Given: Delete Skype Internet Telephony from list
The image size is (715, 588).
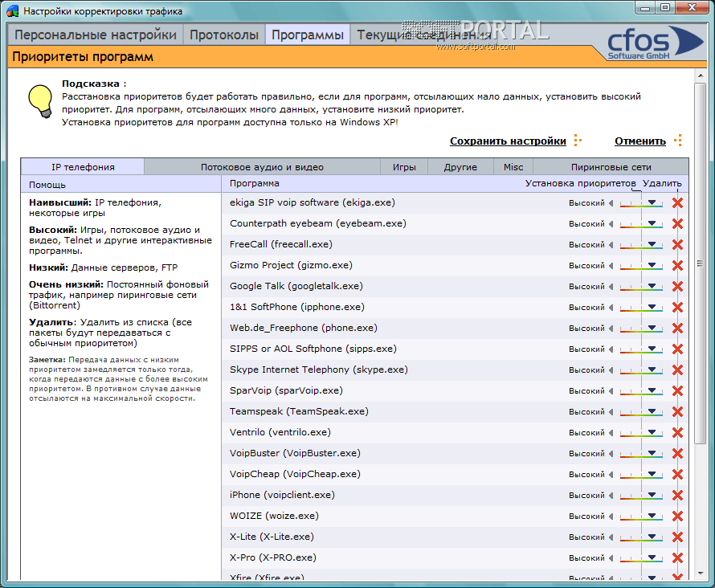Looking at the screenshot, I should [x=677, y=370].
